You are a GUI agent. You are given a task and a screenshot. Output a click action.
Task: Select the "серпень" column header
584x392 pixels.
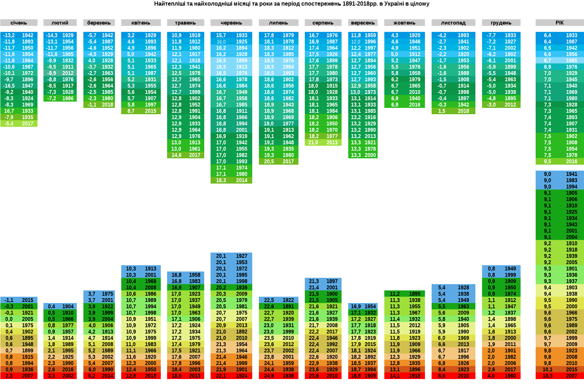click(323, 23)
